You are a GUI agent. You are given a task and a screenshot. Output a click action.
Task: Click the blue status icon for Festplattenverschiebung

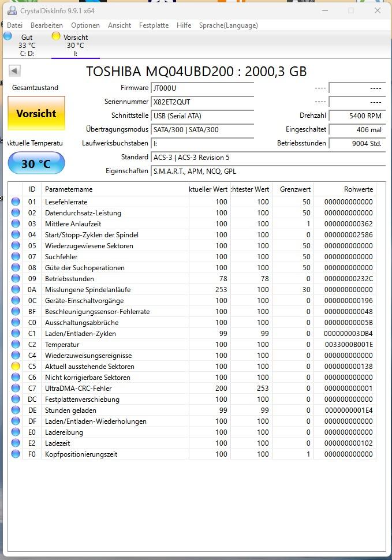click(16, 400)
